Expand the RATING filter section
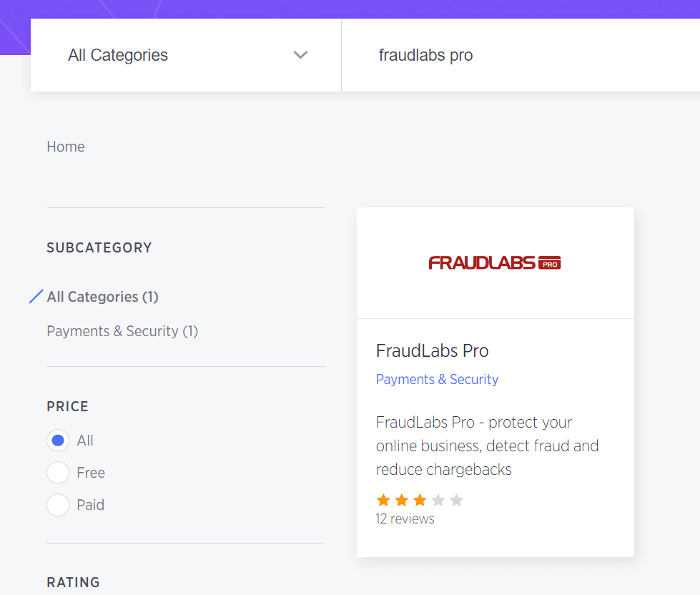Image resolution: width=700 pixels, height=595 pixels. (x=73, y=582)
